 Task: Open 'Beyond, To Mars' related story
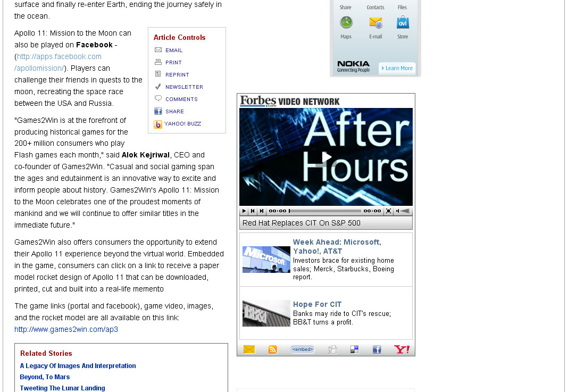45,377
